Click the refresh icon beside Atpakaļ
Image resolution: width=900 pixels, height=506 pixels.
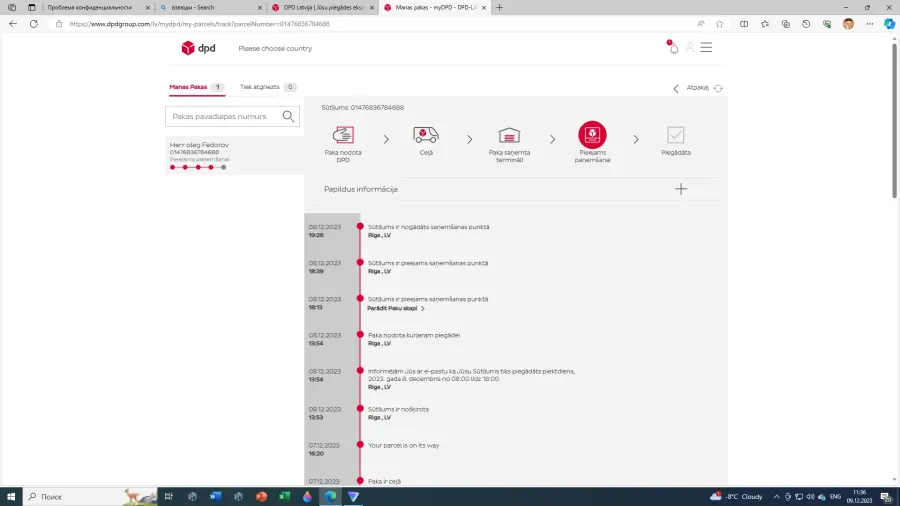click(x=718, y=88)
